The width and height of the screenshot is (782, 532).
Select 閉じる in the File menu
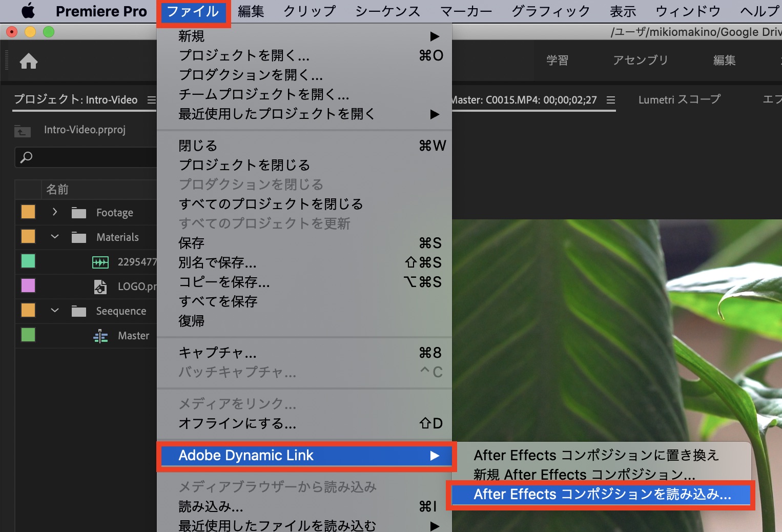[304, 146]
